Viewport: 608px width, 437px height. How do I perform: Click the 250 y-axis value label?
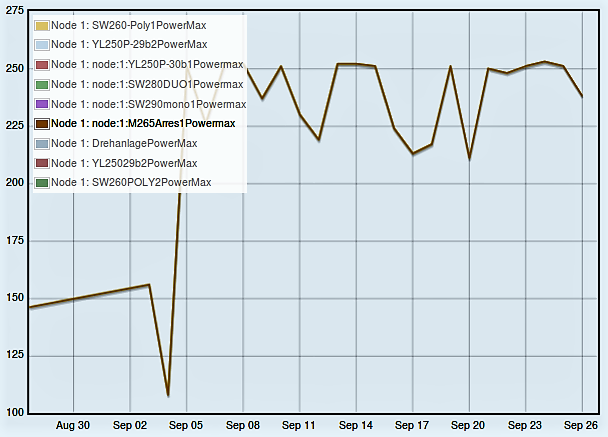[13, 69]
